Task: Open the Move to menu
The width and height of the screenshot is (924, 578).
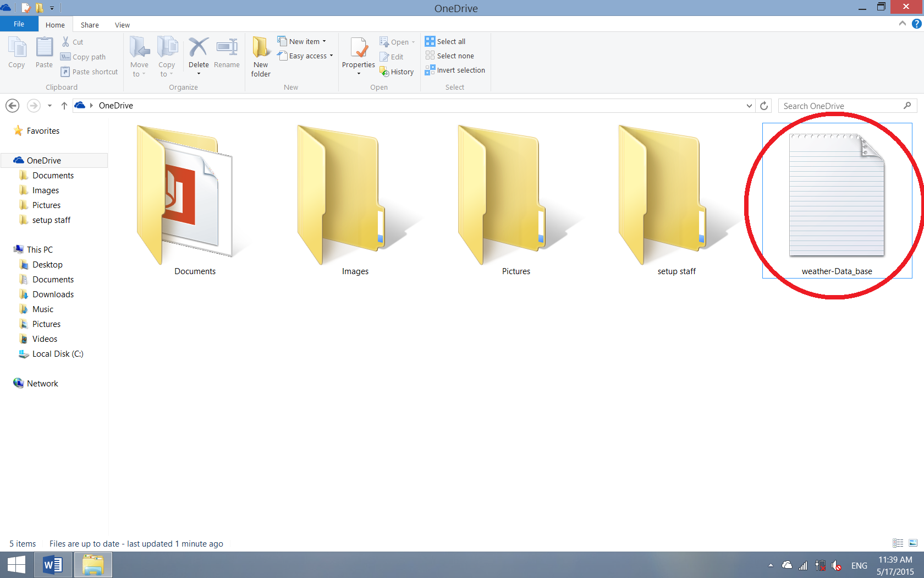Action: tap(139, 56)
